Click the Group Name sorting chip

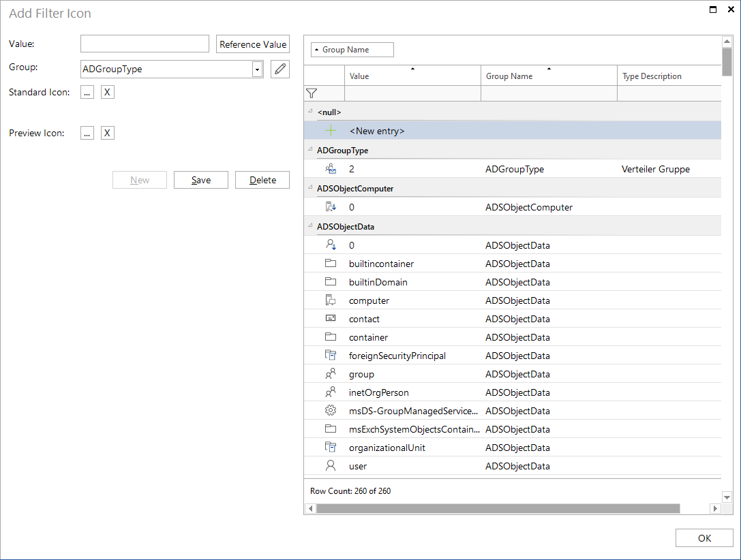click(x=352, y=49)
